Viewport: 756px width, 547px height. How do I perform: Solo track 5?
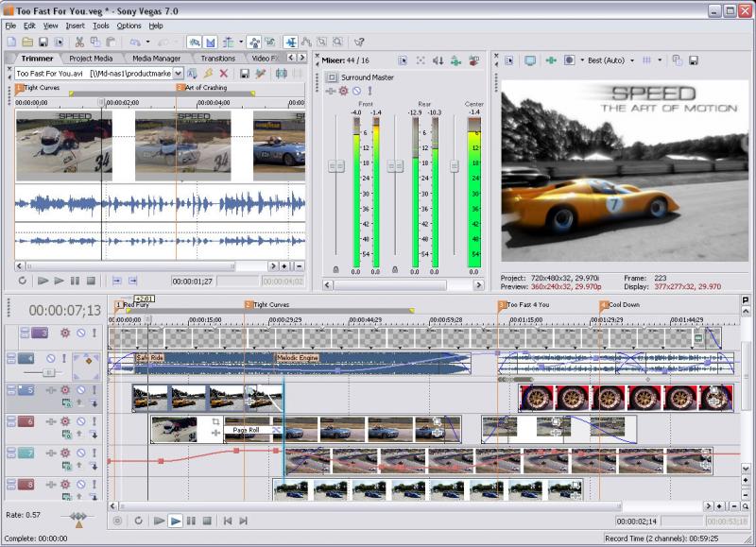click(94, 390)
